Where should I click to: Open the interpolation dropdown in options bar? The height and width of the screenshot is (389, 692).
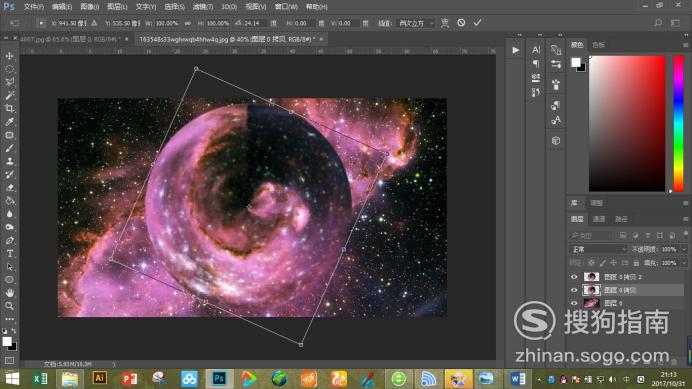(416, 23)
